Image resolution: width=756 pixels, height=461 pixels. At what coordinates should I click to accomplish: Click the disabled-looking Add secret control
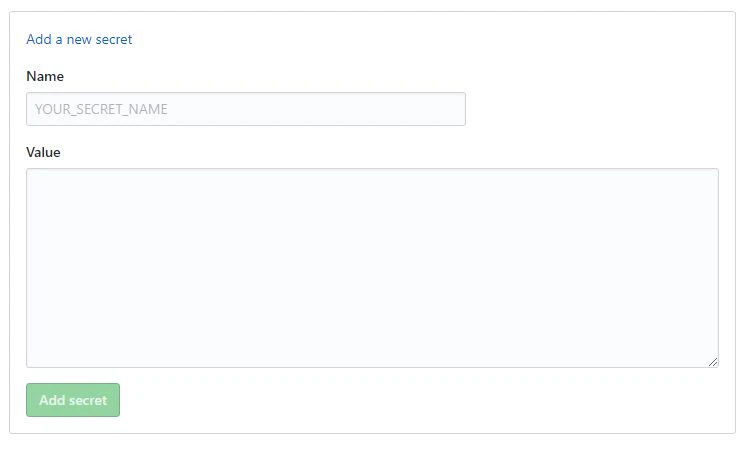point(73,400)
